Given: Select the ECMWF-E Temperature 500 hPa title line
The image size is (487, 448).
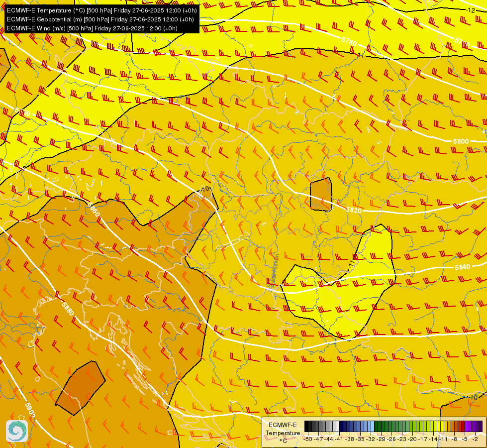Looking at the screenshot, I should coord(101,10).
